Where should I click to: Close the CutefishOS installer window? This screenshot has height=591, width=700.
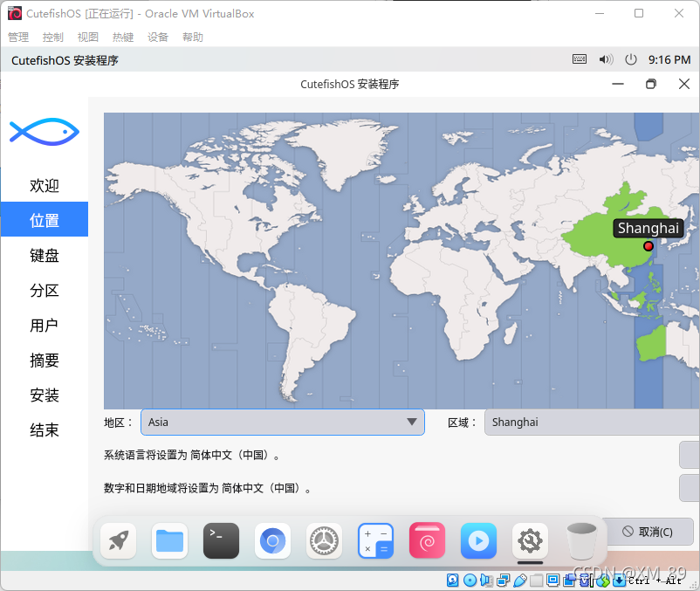point(684,84)
